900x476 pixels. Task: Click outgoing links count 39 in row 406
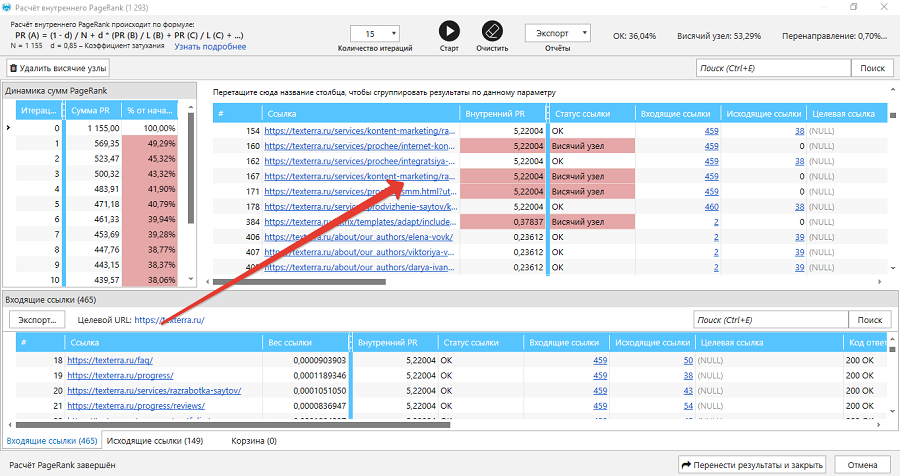click(799, 237)
